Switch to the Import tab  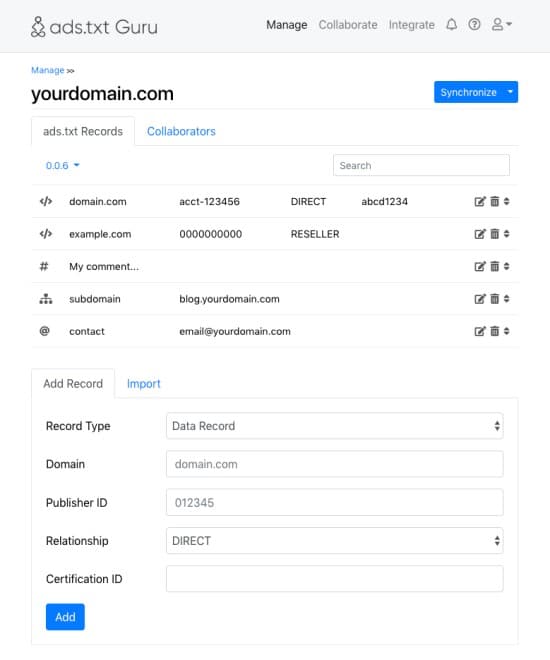click(143, 384)
